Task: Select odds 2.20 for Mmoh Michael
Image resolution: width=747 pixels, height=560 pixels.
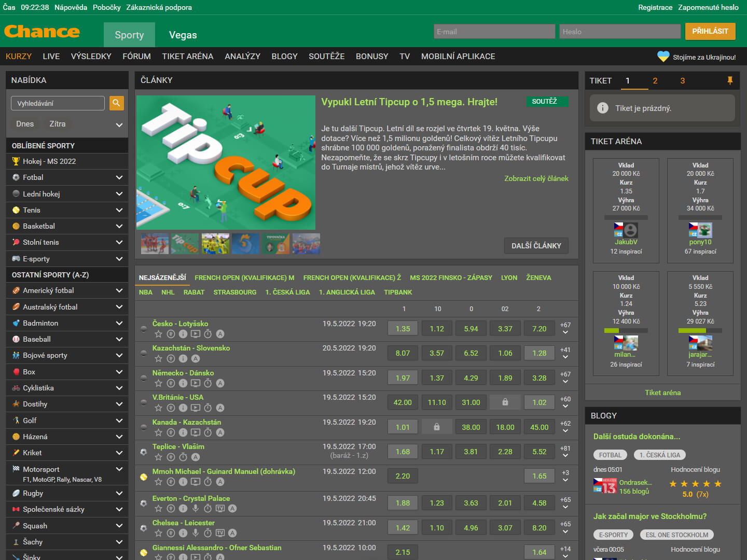Action: pyautogui.click(x=403, y=476)
